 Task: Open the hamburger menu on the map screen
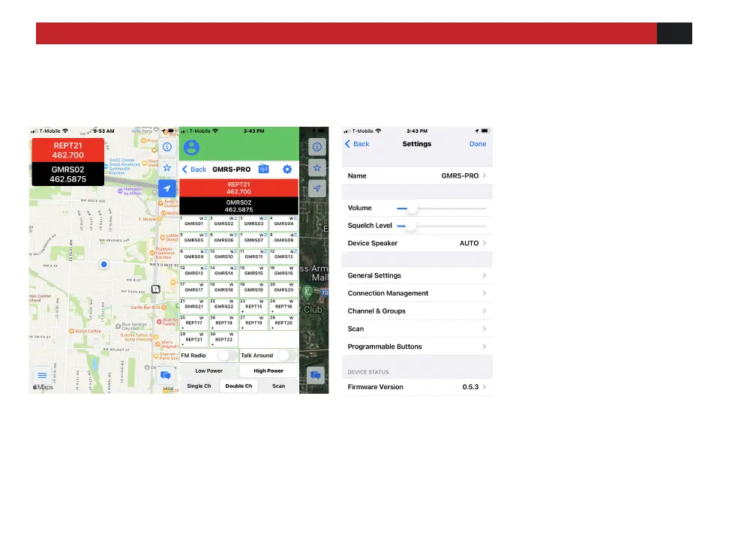pos(42,375)
